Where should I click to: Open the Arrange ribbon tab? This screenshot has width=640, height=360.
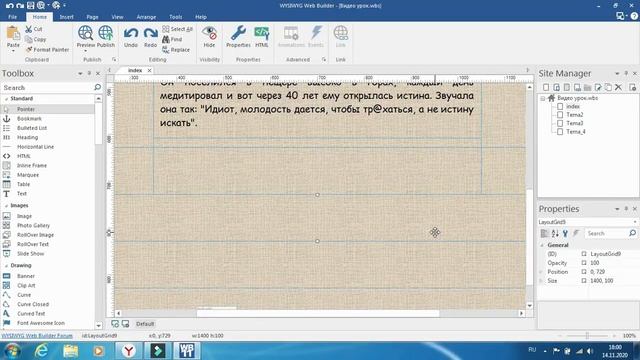[x=146, y=17]
